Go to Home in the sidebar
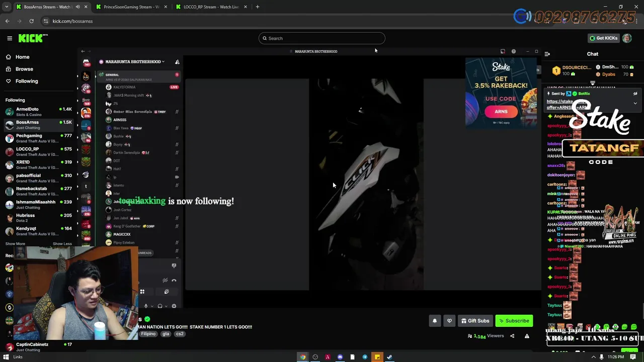Viewport: 644px width, 362px height. point(22,57)
